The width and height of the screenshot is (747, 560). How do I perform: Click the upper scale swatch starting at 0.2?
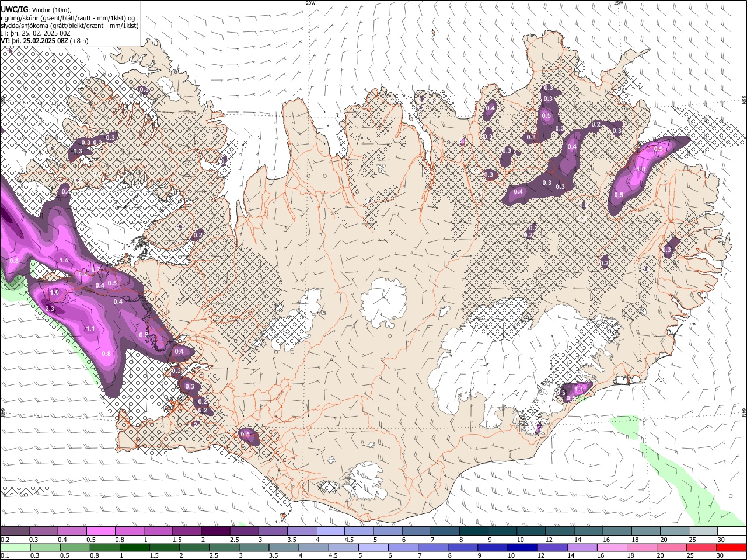(15, 531)
